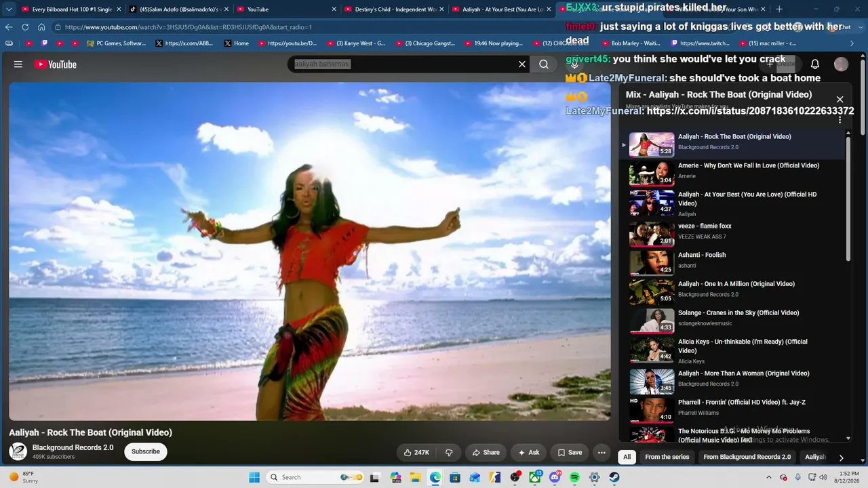The height and width of the screenshot is (488, 868).
Task: Select Aaliyah - More Than A Woman
Action: point(732,381)
